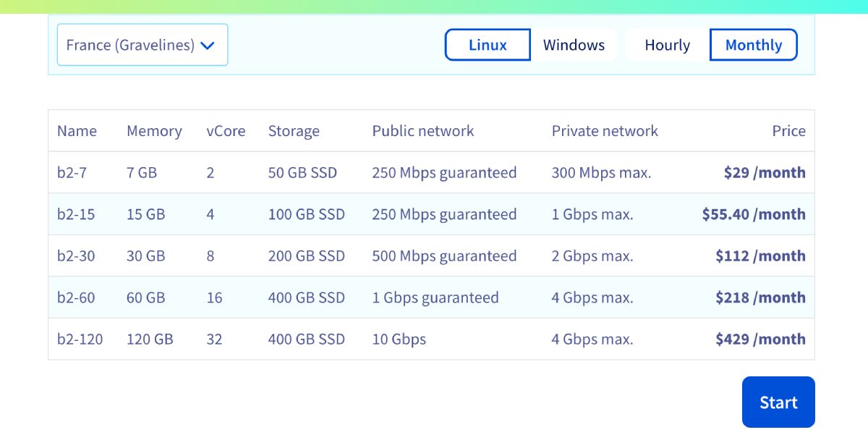Select the Linux operating system option

[x=487, y=44]
